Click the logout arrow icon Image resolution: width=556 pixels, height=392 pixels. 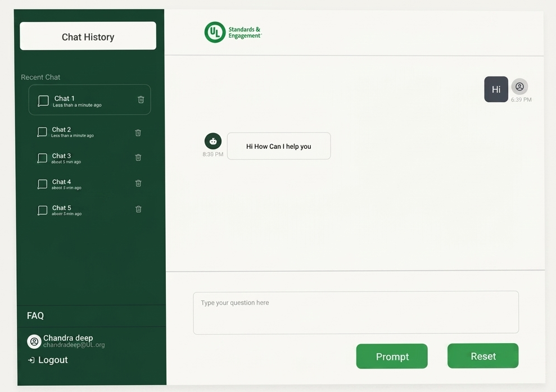(31, 360)
